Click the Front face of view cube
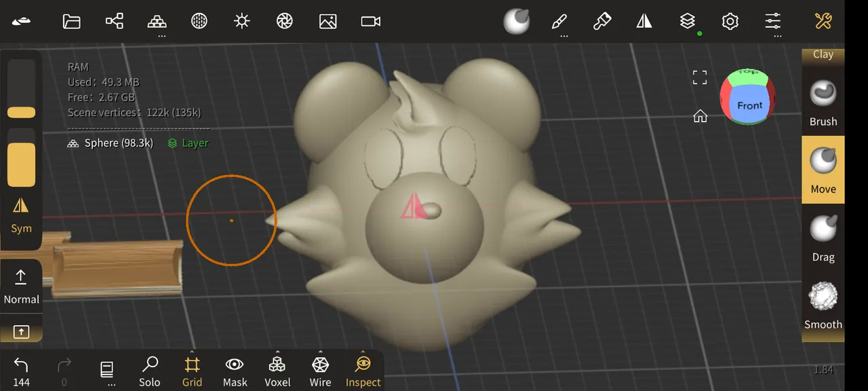The width and height of the screenshot is (868, 391). (749, 105)
